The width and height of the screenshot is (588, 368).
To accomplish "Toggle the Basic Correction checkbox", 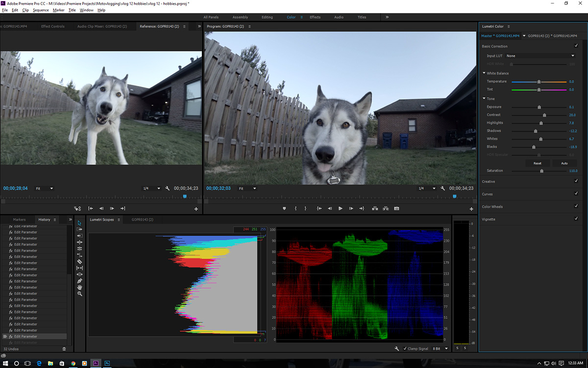I will click(x=576, y=46).
